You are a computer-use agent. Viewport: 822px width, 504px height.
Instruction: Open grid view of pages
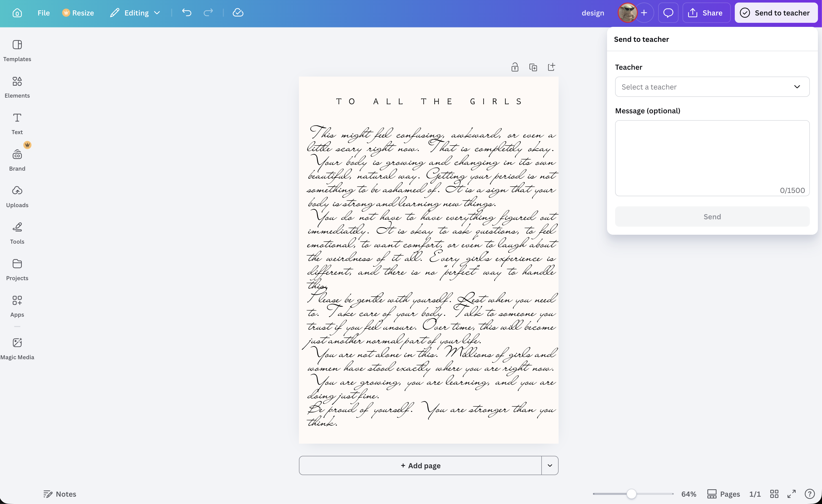774,494
